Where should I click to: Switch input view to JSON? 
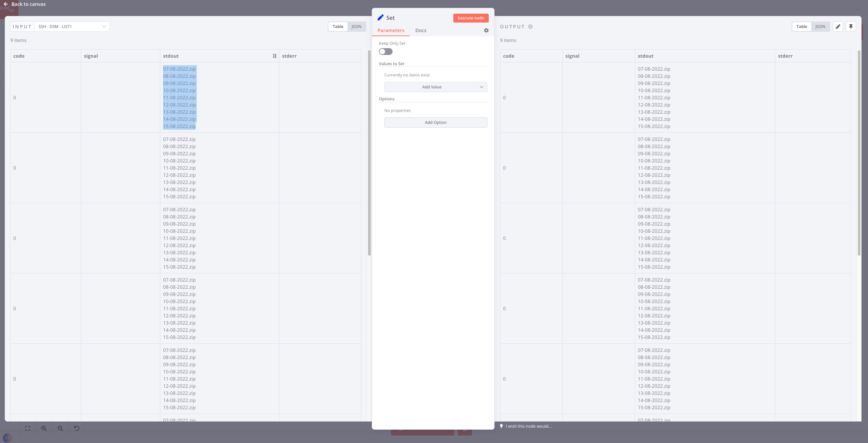tap(356, 27)
